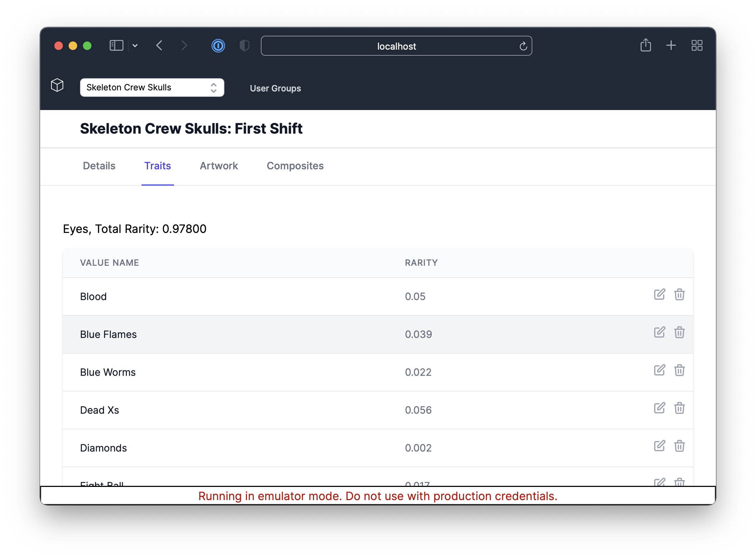The width and height of the screenshot is (756, 558).
Task: Reload the localhost page
Action: 523,46
